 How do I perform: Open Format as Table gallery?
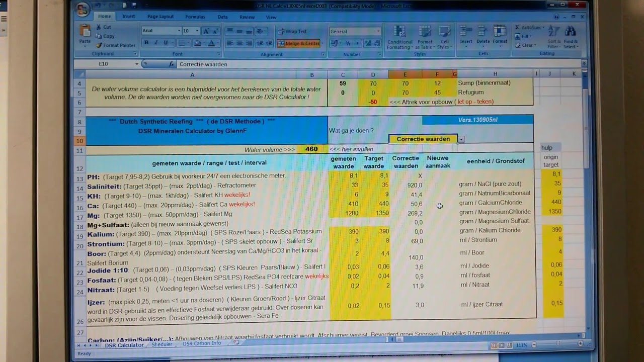tap(425, 37)
